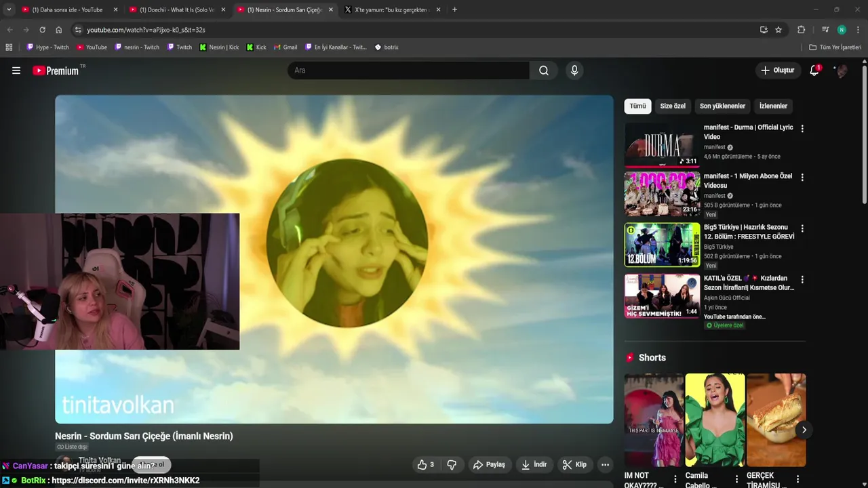The width and height of the screenshot is (868, 488).
Task: Open Nesrin | Kick bookmark
Action: point(219,47)
